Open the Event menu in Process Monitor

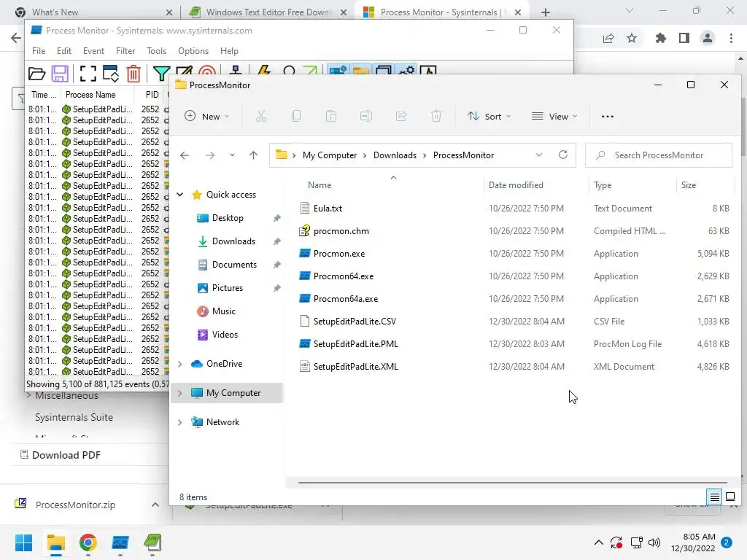(93, 51)
